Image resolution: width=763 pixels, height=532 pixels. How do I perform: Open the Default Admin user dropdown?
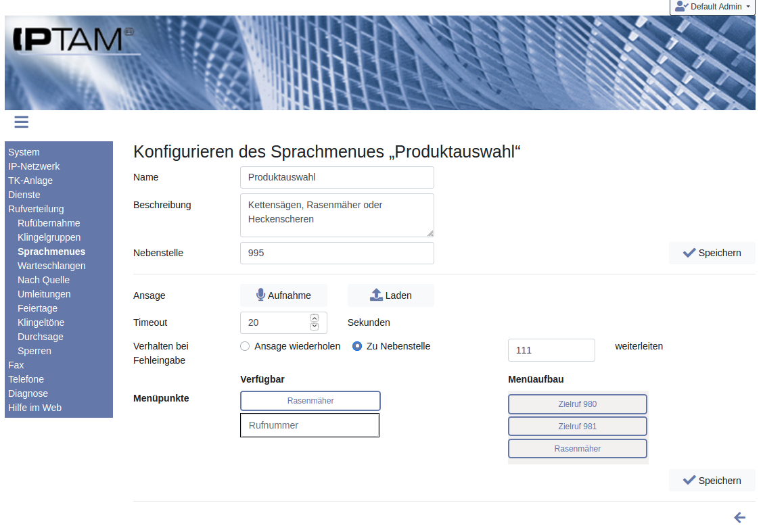coord(712,7)
